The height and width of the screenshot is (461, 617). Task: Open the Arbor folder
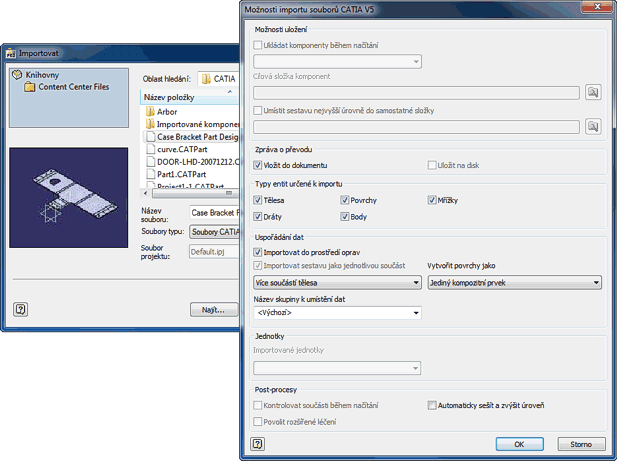click(161, 112)
